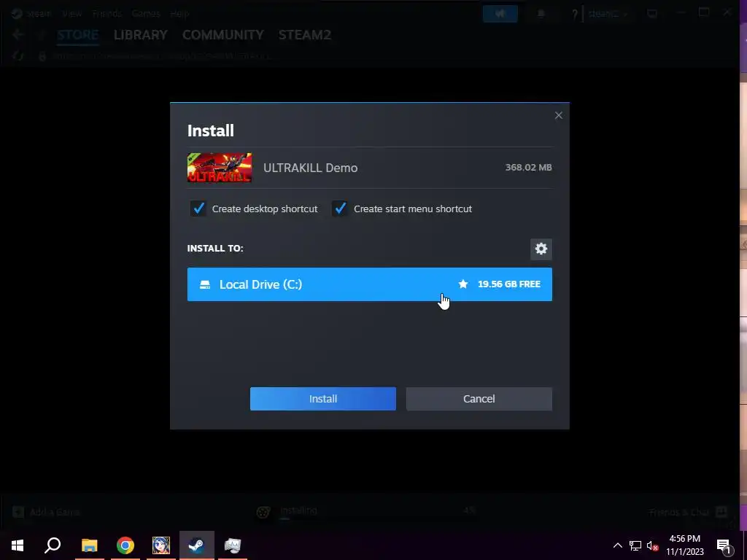
Task: Open the STORE tab in Steam
Action: (77, 35)
